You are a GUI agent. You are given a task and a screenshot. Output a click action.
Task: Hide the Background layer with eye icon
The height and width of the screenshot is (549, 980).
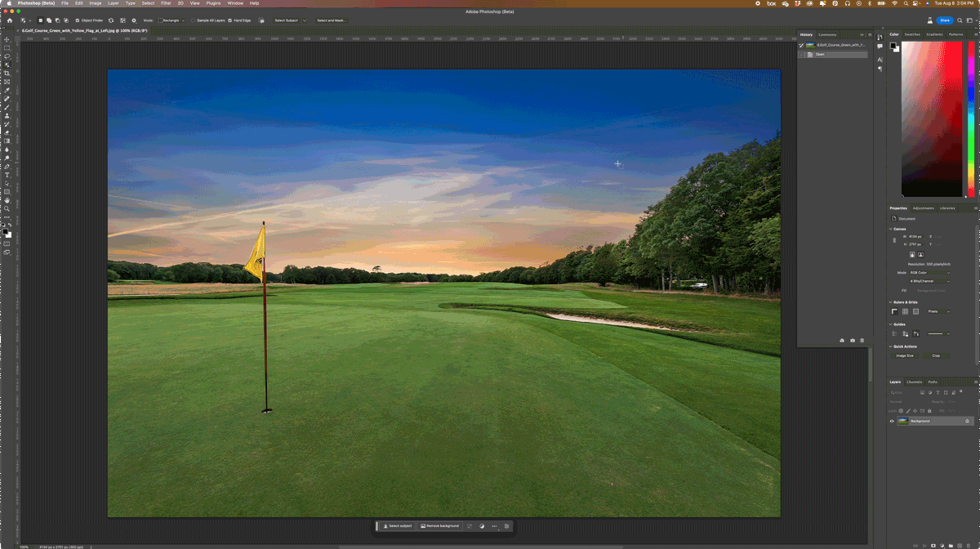(891, 421)
